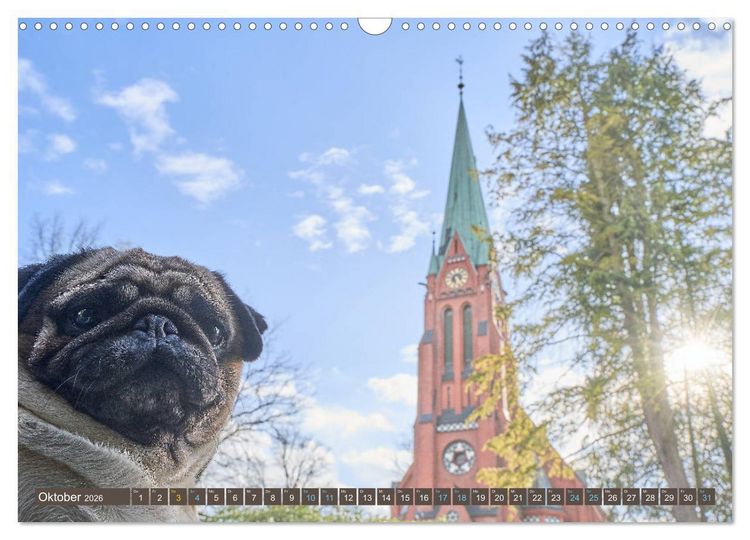Pick day 28 in the date row
This screenshot has height=540, width=750.
click(651, 497)
